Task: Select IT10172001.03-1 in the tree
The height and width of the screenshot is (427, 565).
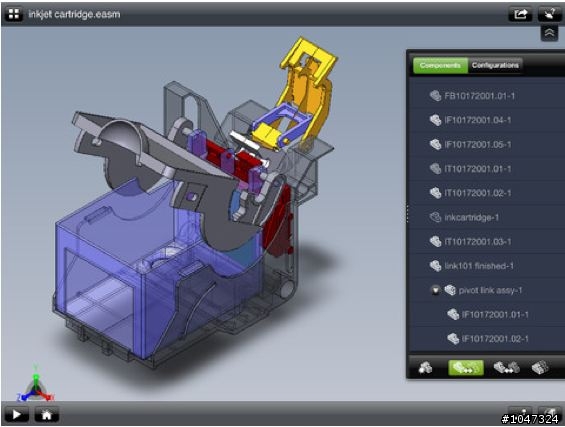Action: 488,241
